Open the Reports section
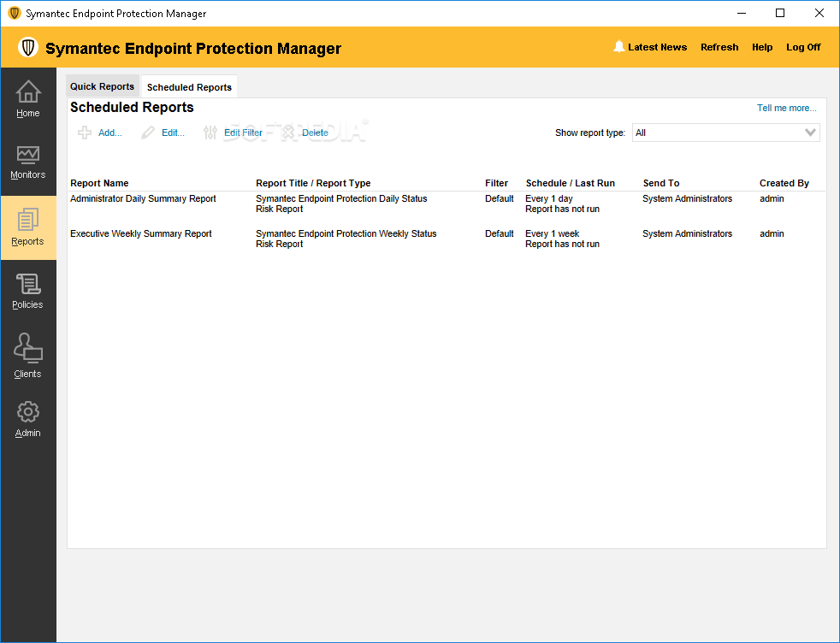840x643 pixels. pos(28,228)
